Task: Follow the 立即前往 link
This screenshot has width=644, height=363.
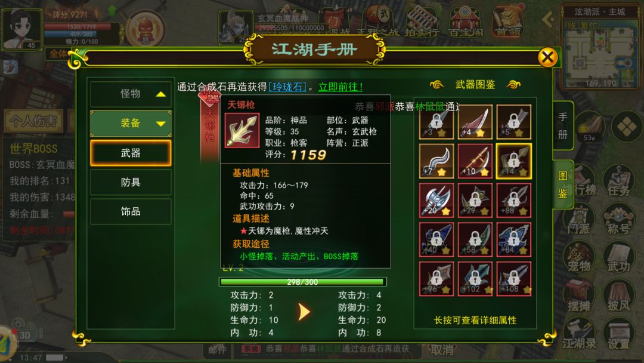Action: coord(340,87)
